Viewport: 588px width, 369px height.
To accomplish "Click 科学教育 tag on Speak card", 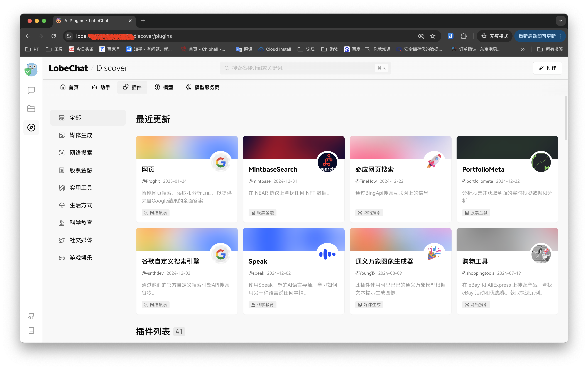I will click(x=262, y=305).
